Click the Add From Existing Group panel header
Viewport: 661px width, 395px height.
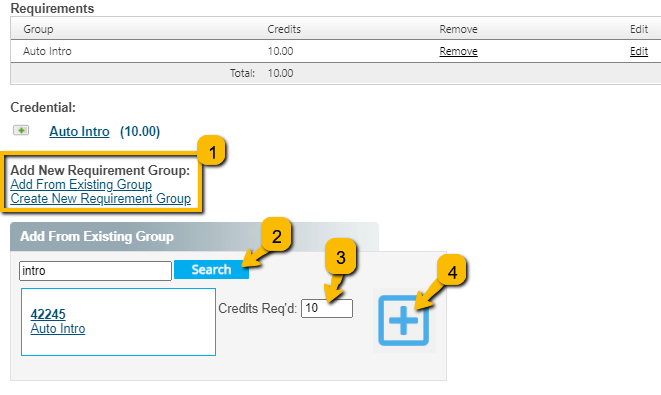(194, 236)
